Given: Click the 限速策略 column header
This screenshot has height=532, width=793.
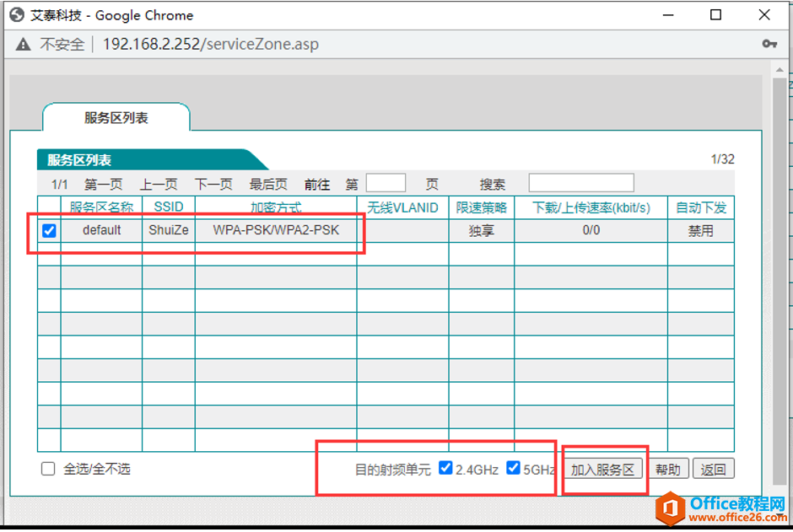Looking at the screenshot, I should point(481,207).
